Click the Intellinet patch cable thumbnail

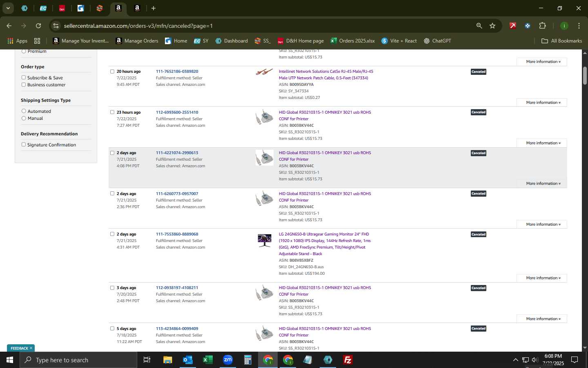264,72
